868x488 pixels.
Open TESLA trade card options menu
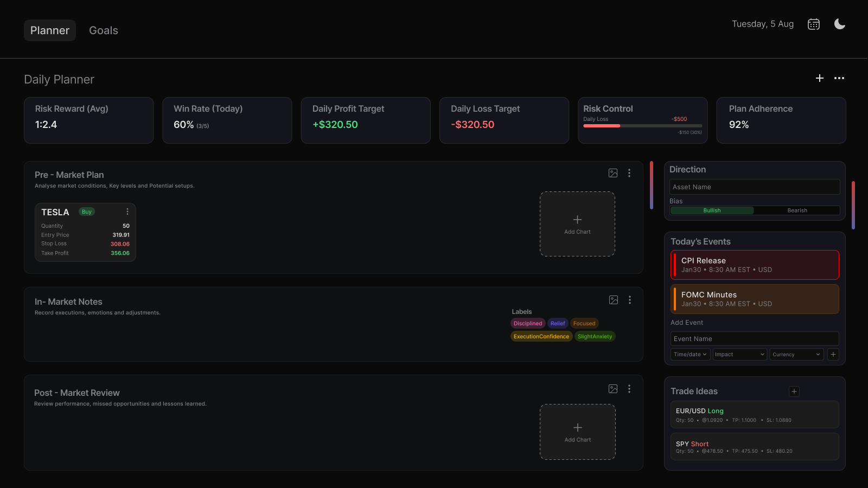[127, 211]
